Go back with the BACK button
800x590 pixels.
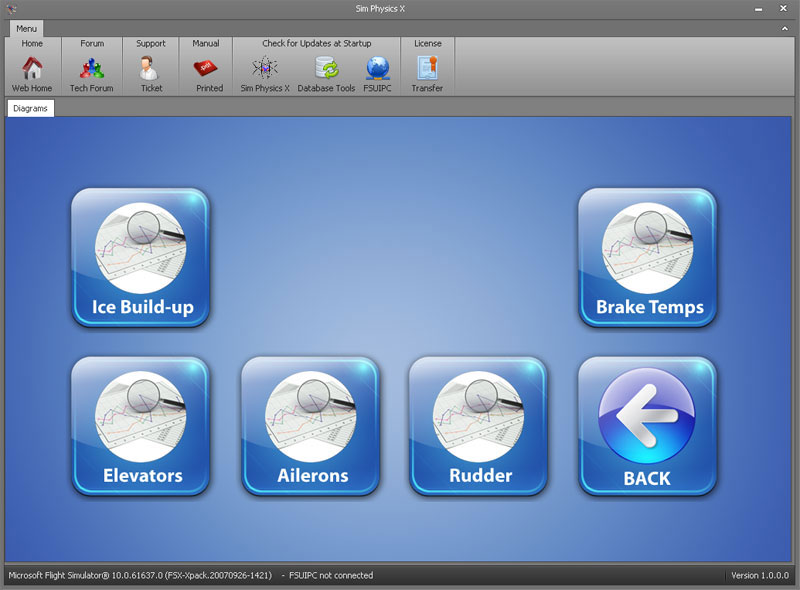point(647,426)
